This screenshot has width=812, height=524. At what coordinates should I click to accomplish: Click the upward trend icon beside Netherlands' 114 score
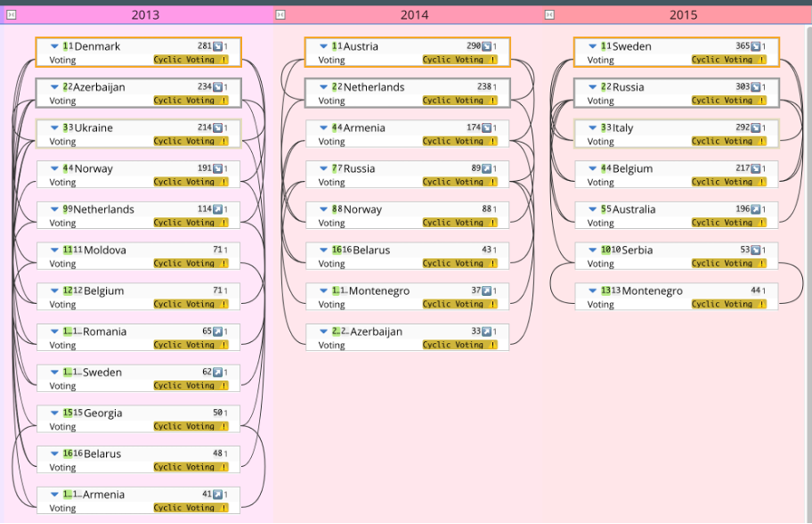point(217,209)
